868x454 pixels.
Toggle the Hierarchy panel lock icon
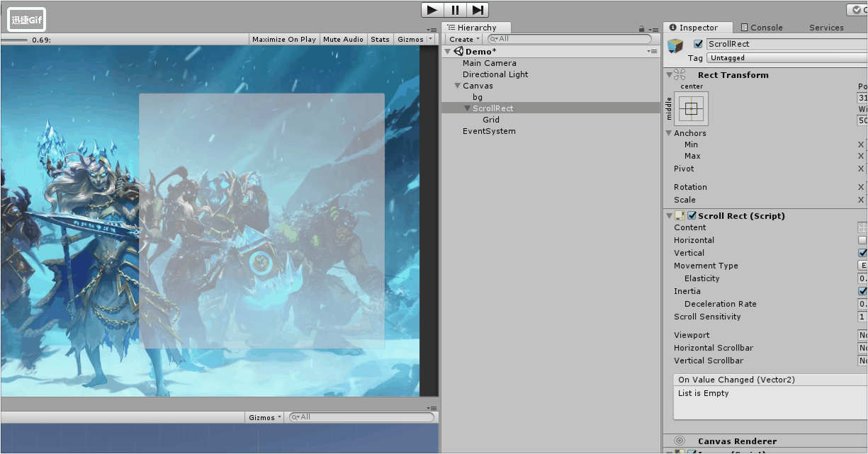641,29
